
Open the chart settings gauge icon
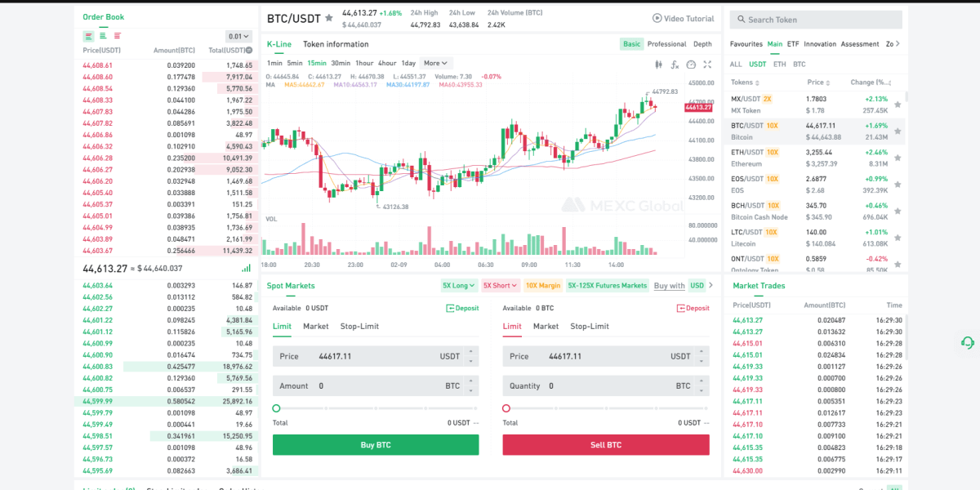click(691, 65)
